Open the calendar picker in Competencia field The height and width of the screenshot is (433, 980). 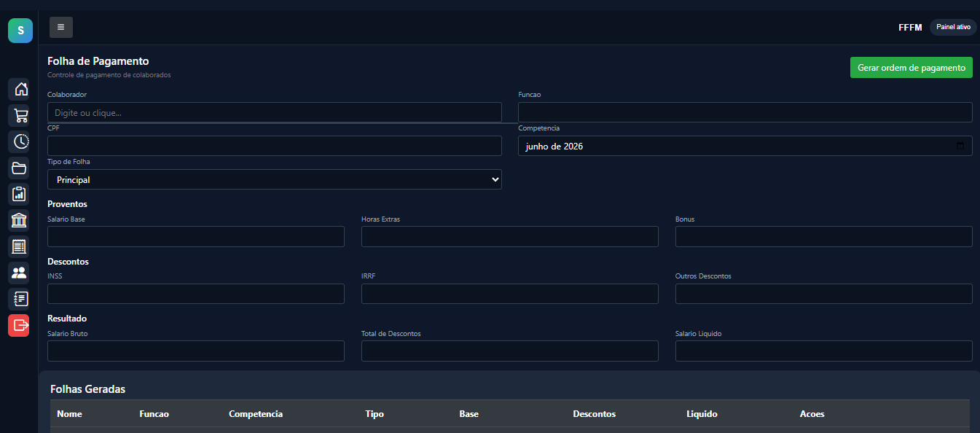[x=960, y=146]
